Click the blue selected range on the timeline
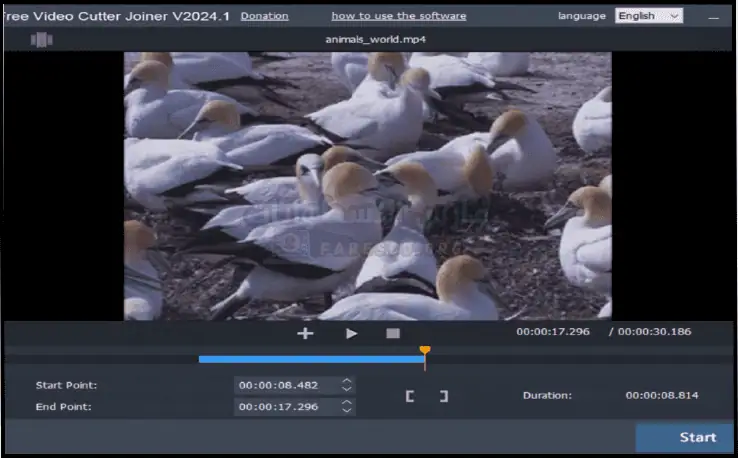Image resolution: width=738 pixels, height=458 pixels. coord(310,358)
